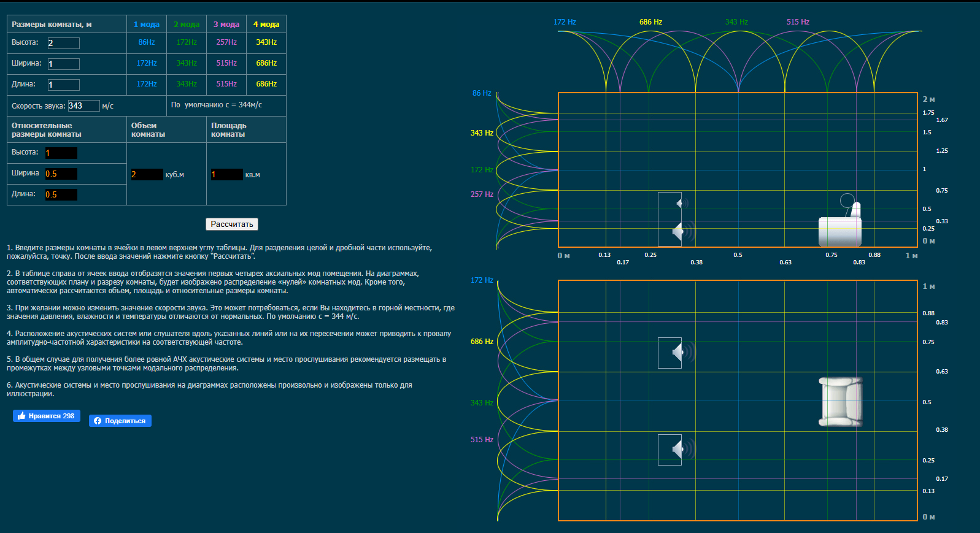980x533 pixels.
Task: Click the relative Ширина output field showing 0.5
Action: (x=61, y=174)
